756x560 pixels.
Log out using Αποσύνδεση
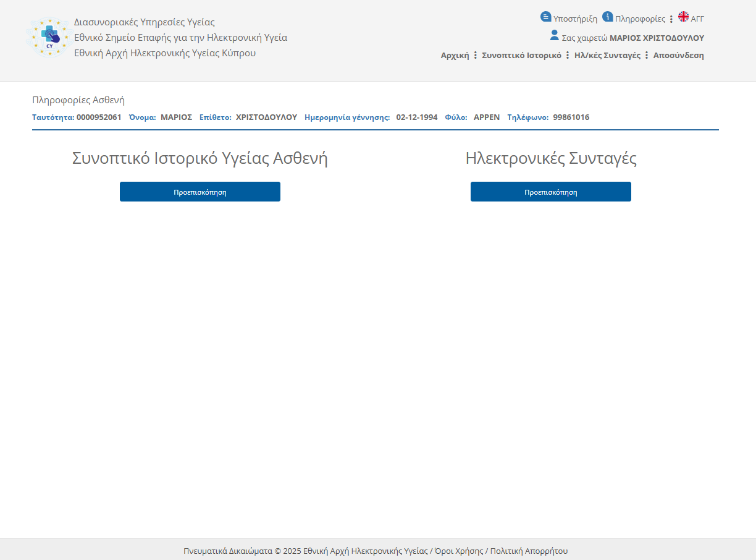coord(678,56)
